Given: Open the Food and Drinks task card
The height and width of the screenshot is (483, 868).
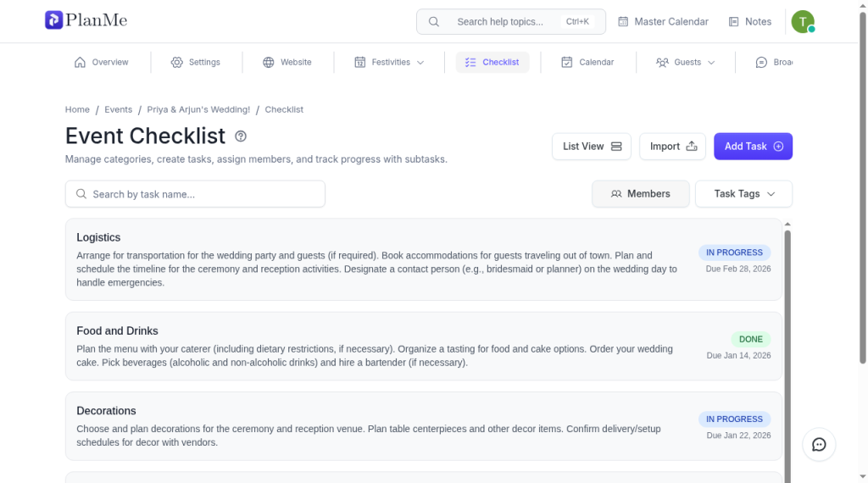Looking at the screenshot, I should [424, 347].
